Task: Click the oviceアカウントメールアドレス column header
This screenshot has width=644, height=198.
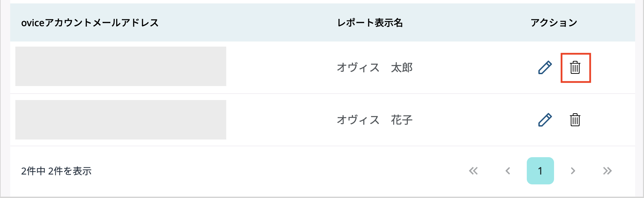Action: tap(90, 23)
